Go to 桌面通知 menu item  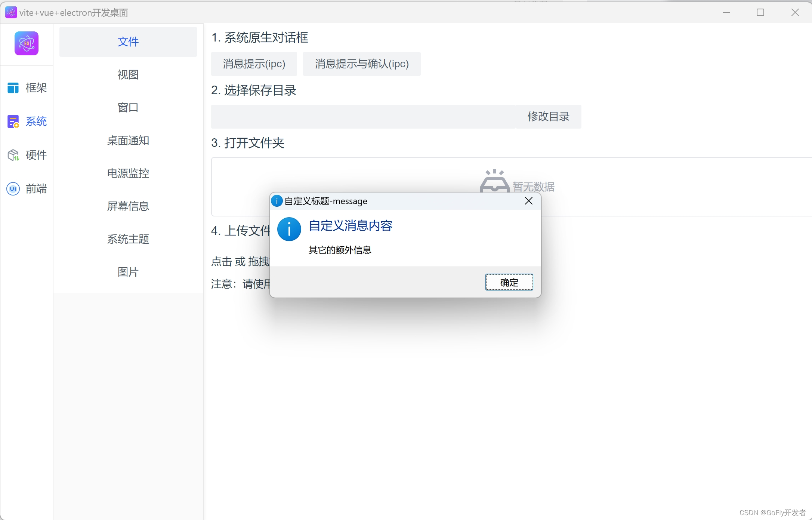click(128, 141)
